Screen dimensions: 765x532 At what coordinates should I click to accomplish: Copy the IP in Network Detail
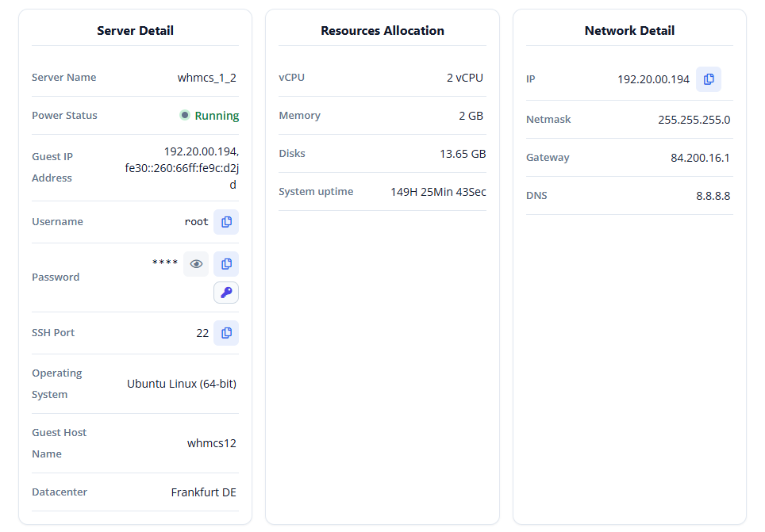[709, 79]
